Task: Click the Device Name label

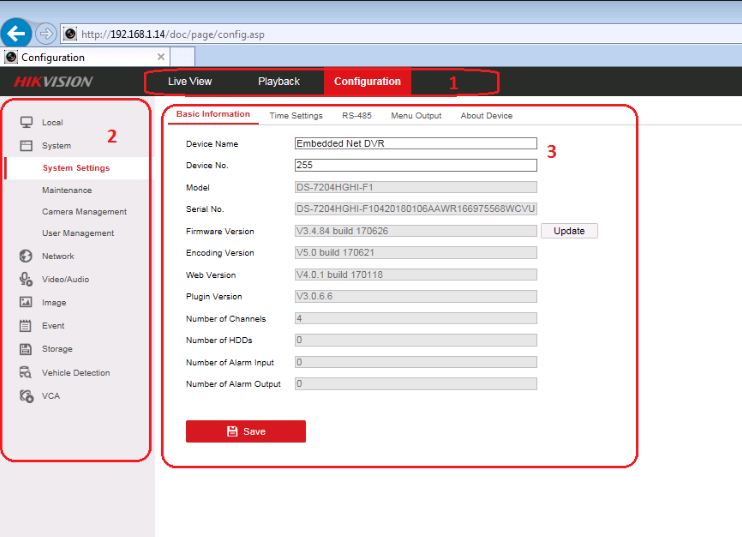Action: pos(212,144)
